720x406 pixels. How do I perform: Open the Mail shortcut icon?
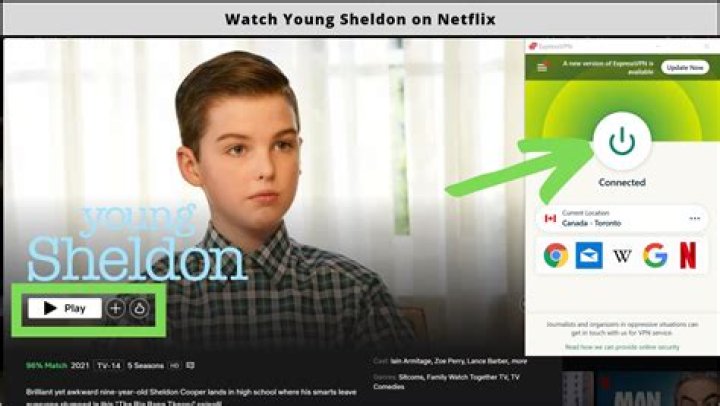coord(589,255)
